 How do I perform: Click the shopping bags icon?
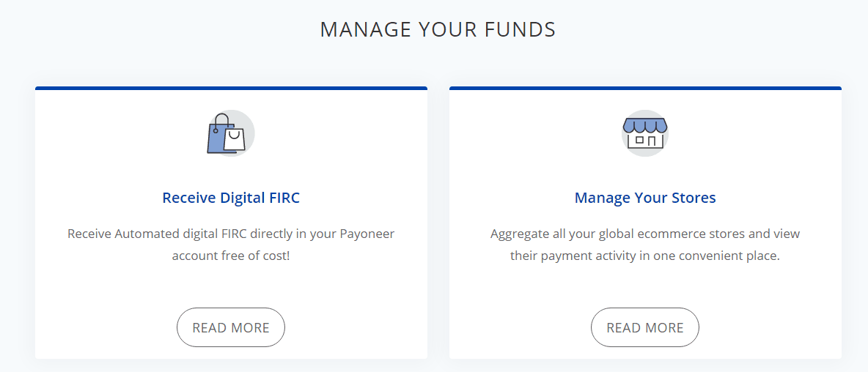[231, 133]
